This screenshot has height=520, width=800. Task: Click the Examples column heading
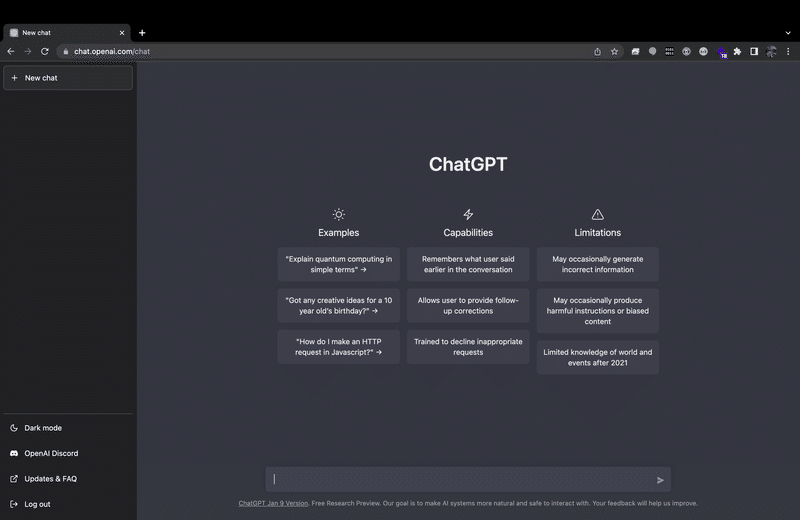coord(339,233)
